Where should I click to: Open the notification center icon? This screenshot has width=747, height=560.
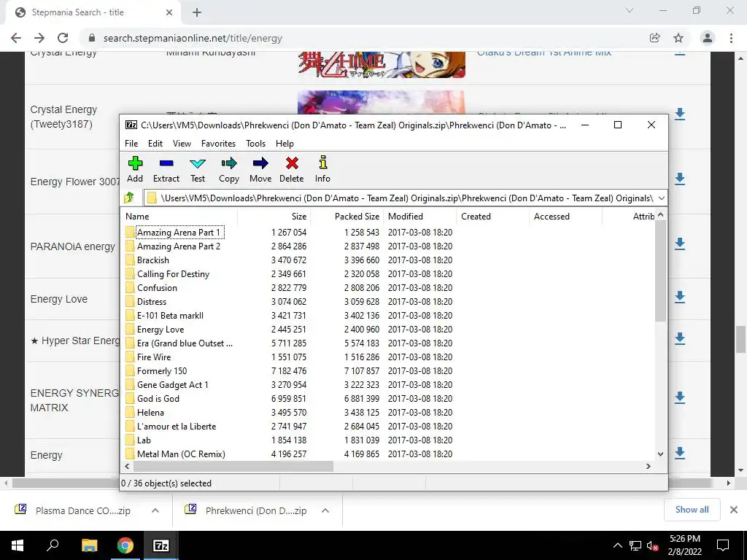click(723, 545)
